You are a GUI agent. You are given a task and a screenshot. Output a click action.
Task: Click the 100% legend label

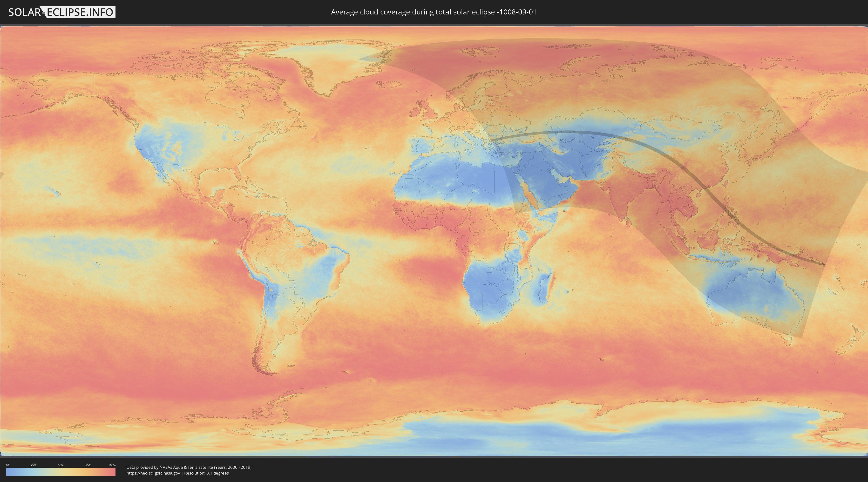click(x=112, y=465)
